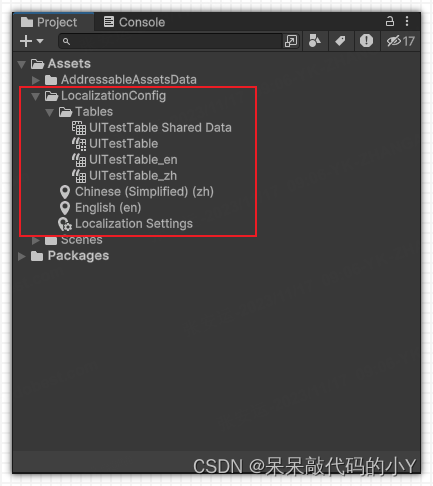The image size is (433, 486).
Task: Open the three-dot panel options menu
Action: point(407,21)
